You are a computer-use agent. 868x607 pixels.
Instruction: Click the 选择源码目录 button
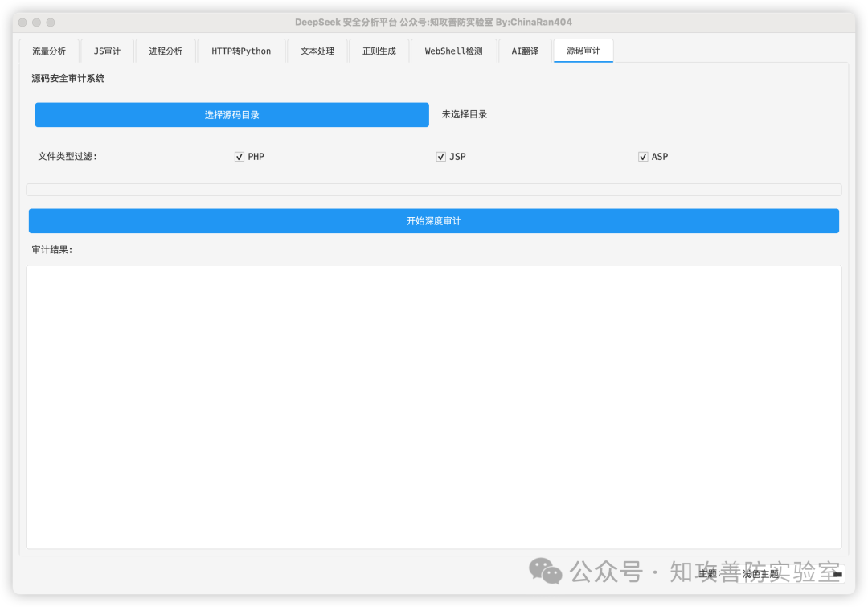tap(232, 115)
